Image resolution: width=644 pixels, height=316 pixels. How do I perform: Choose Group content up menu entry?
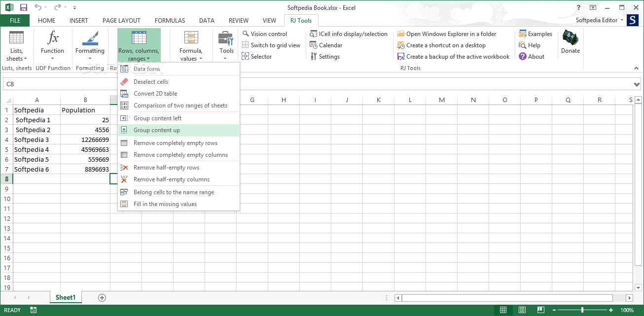coord(179,130)
